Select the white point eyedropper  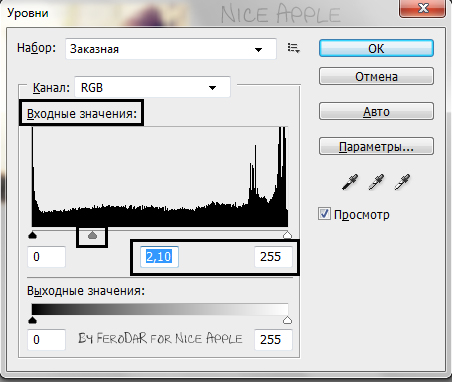pos(402,182)
